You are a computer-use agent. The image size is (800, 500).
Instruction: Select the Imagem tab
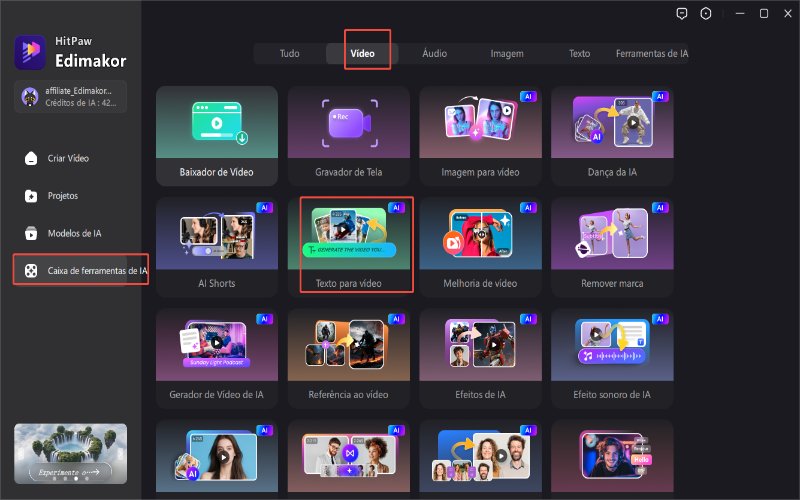coord(507,54)
